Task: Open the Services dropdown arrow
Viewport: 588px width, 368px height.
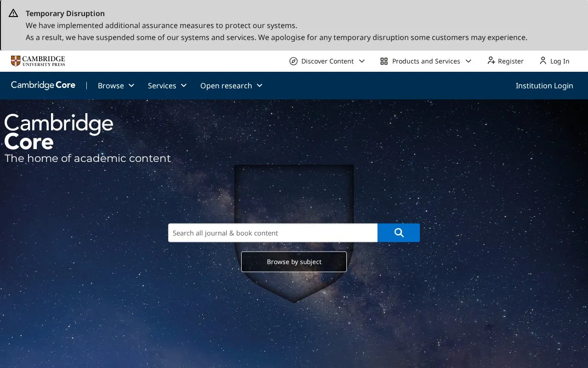Action: click(184, 86)
